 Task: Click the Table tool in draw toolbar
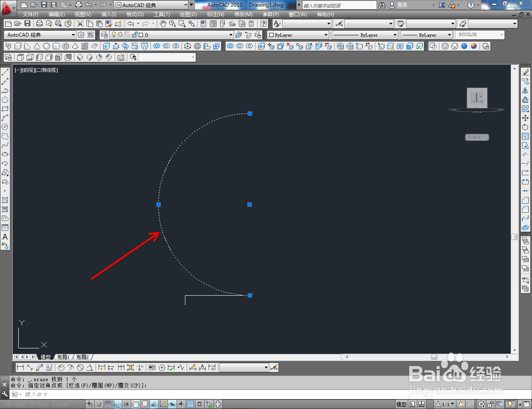[5, 228]
